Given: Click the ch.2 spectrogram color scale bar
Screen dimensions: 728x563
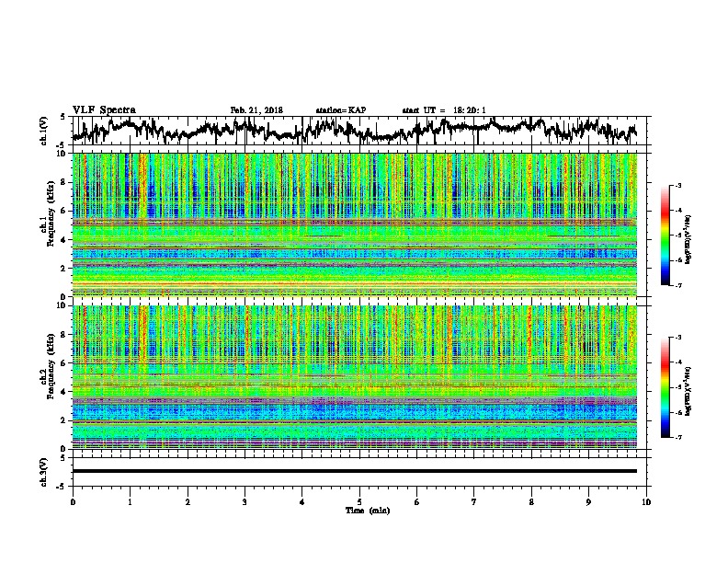Looking at the screenshot, I should click(665, 387).
